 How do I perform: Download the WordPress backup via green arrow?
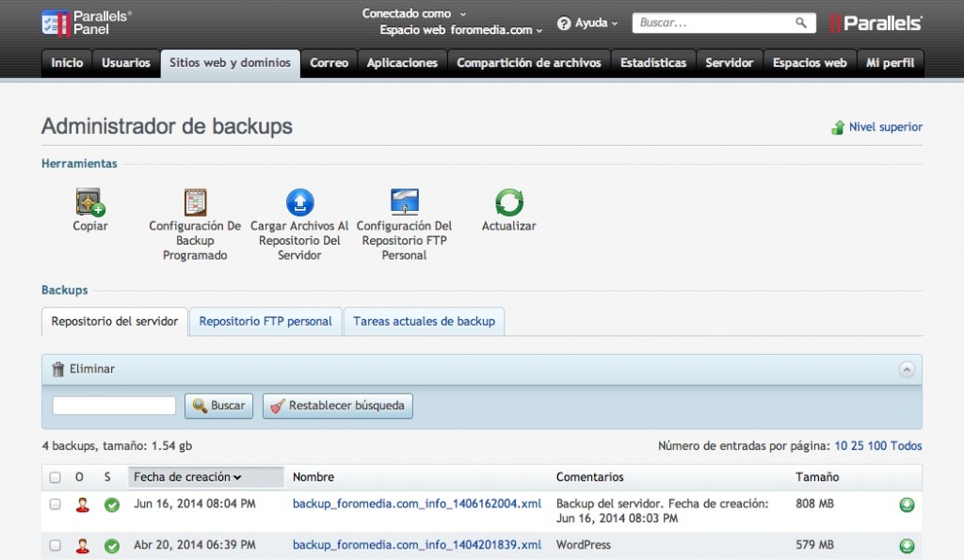point(907,546)
